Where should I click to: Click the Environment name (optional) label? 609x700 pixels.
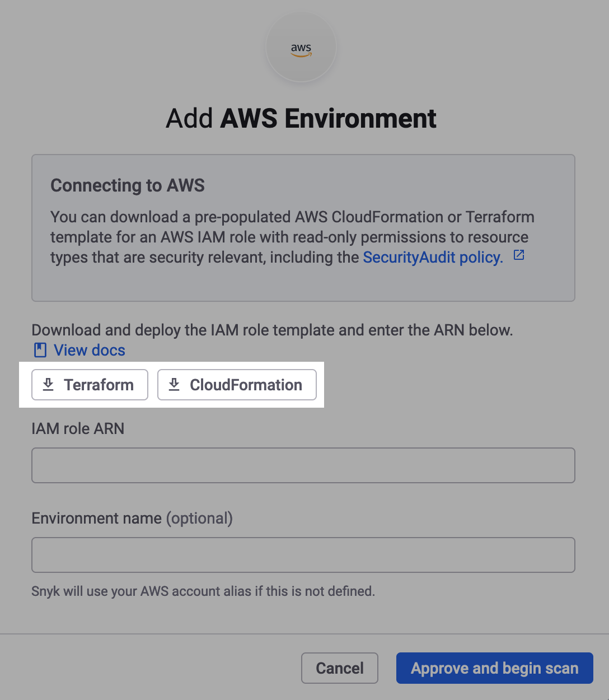[132, 519]
